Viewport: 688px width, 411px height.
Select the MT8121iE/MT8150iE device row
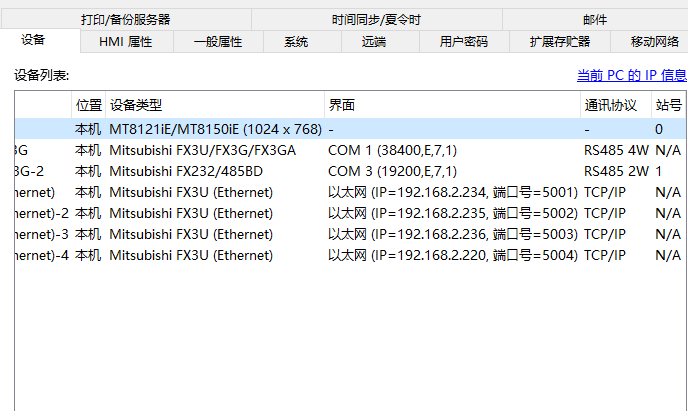coord(215,129)
